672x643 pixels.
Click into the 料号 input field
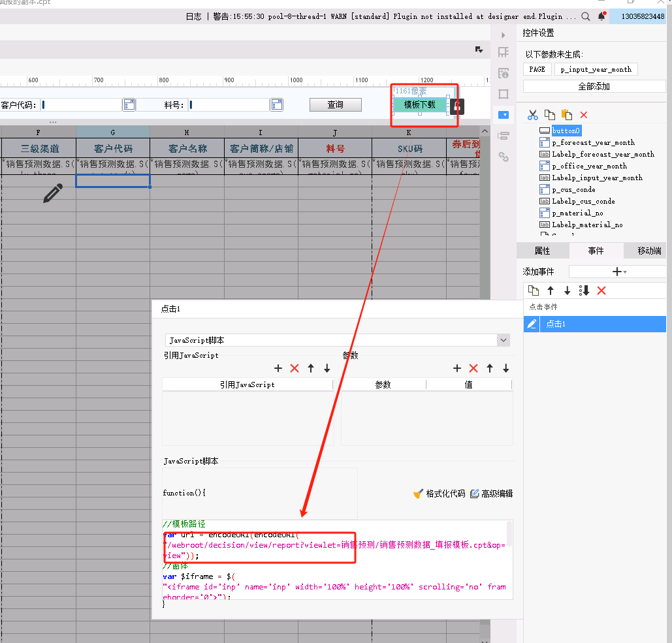click(x=229, y=104)
